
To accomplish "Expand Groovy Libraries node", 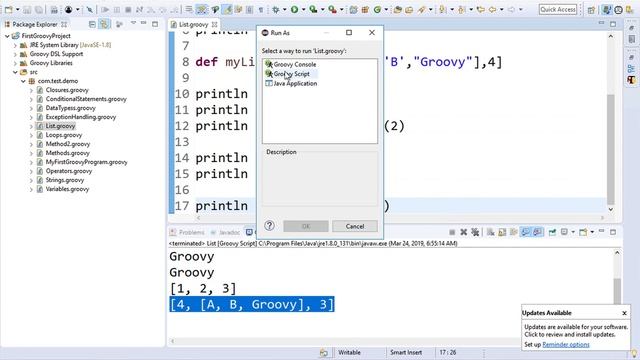I will [16, 63].
